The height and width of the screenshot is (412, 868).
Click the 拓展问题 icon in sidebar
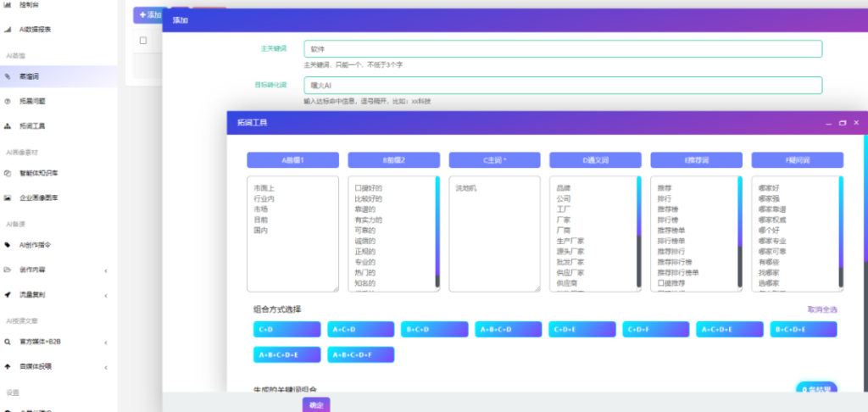[8, 101]
